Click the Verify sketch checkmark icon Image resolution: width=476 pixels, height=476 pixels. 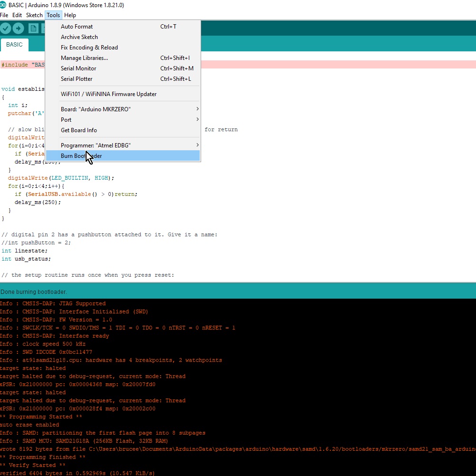6,28
